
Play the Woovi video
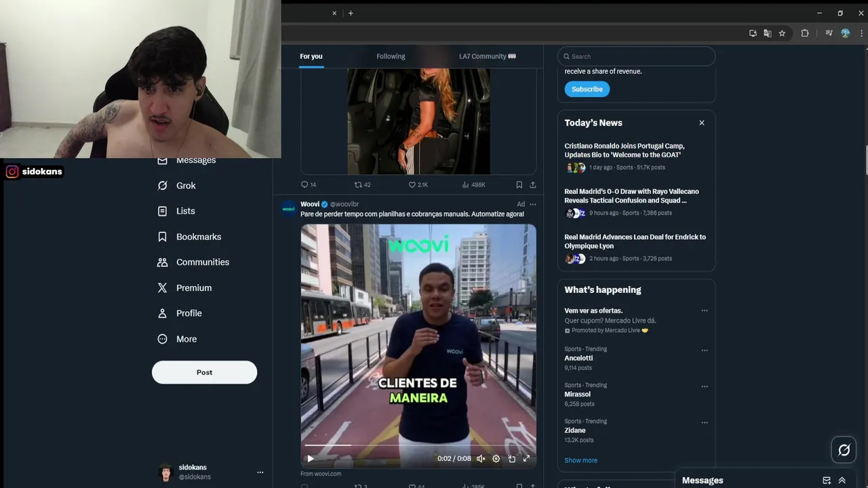point(311,459)
